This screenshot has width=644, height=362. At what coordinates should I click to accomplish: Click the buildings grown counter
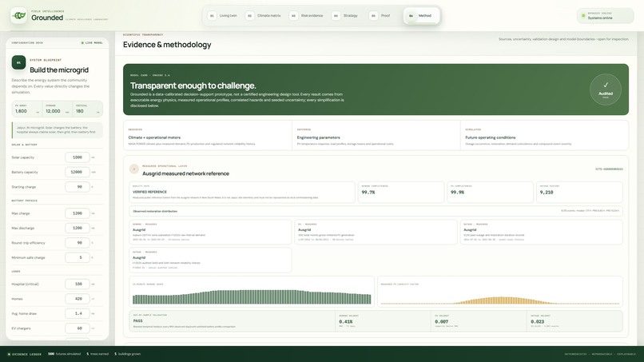point(127,354)
